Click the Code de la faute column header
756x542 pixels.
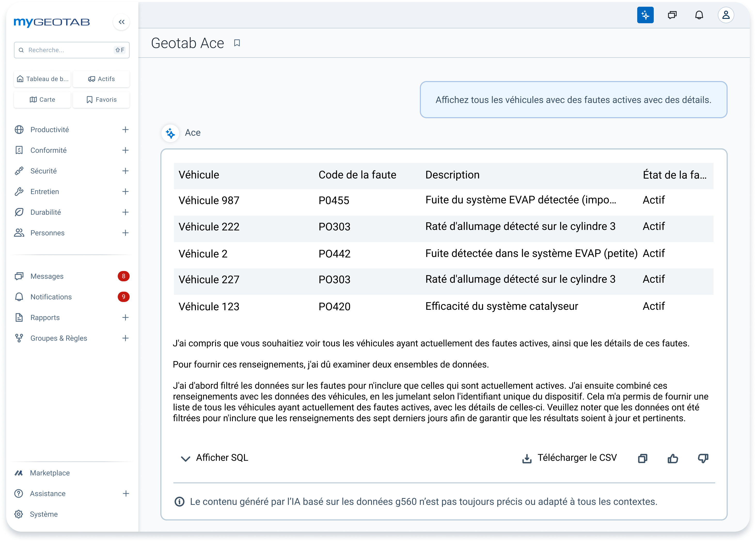tap(357, 175)
